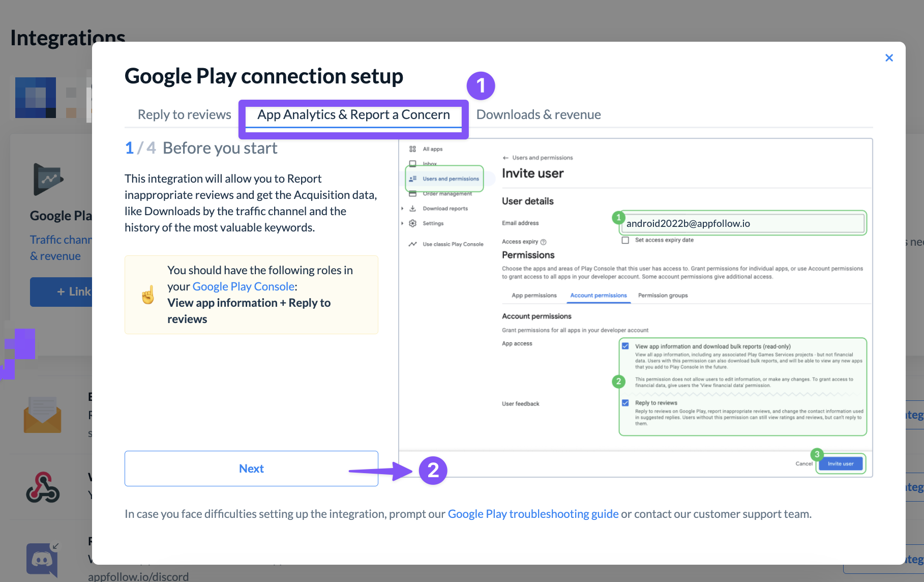Click the Integrations page heading

click(68, 38)
